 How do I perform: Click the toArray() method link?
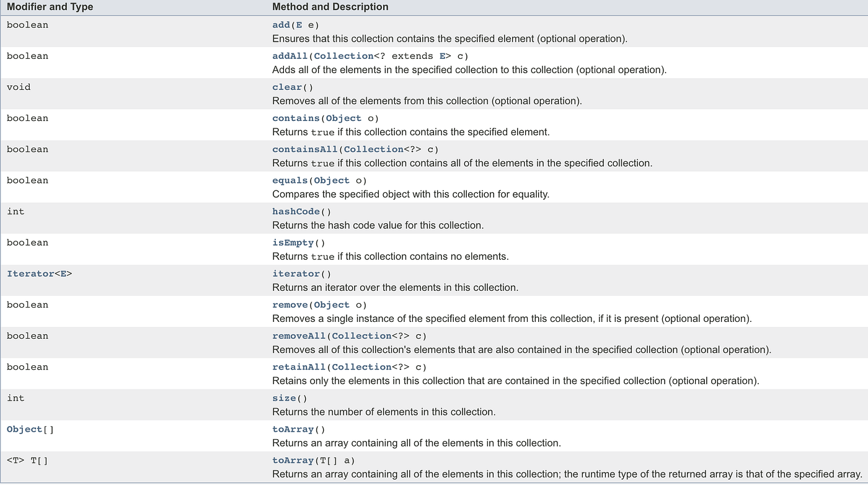[292, 429]
